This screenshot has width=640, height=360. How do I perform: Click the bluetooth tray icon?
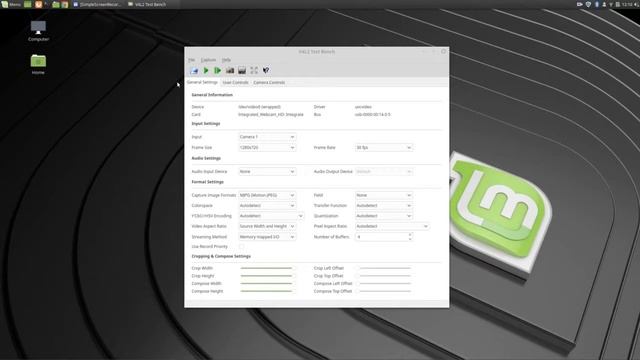[597, 4]
